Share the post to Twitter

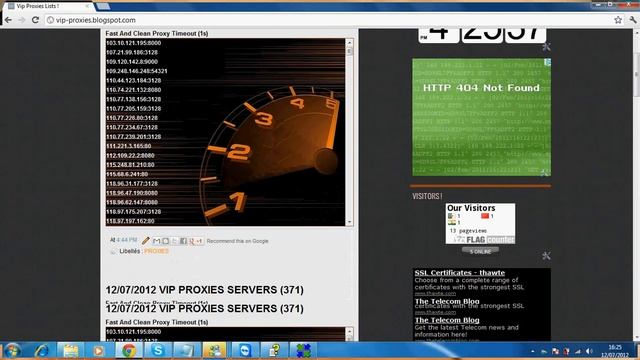(174, 241)
